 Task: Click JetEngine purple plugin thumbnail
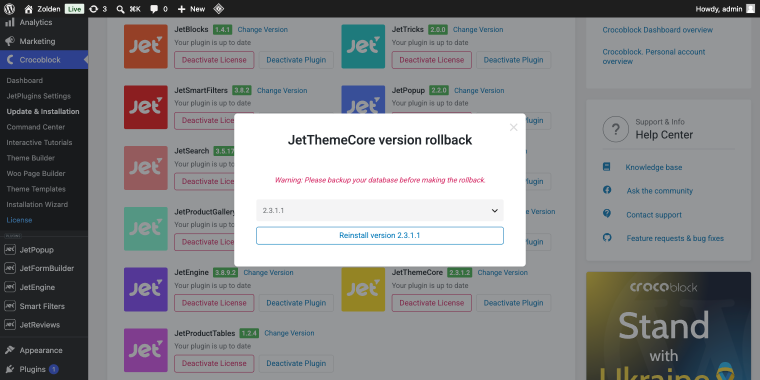[145, 289]
